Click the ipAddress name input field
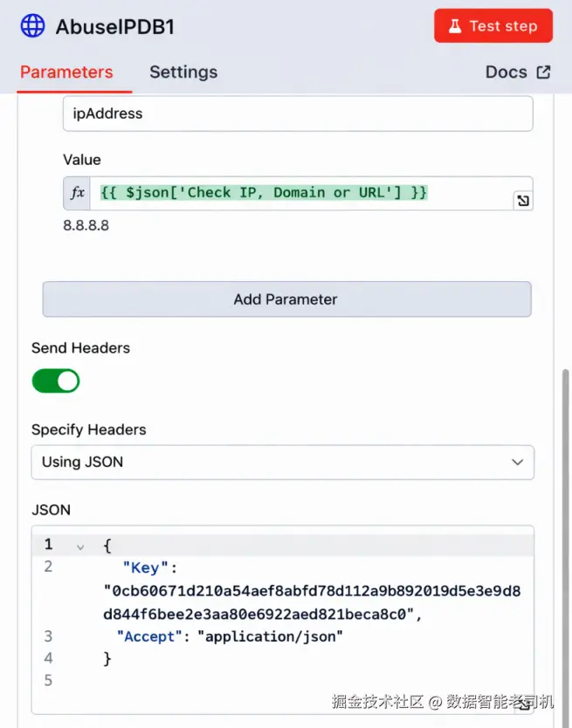 pyautogui.click(x=297, y=113)
